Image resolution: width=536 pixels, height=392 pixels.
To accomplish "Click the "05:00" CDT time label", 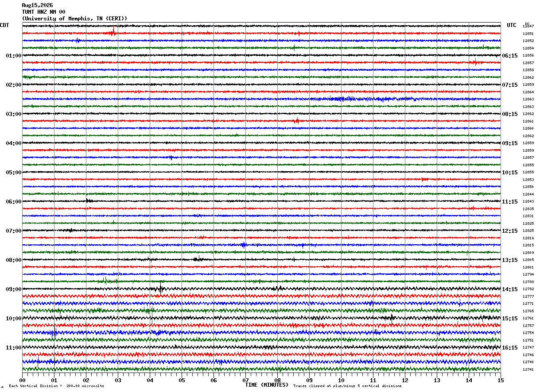I will tap(14, 173).
